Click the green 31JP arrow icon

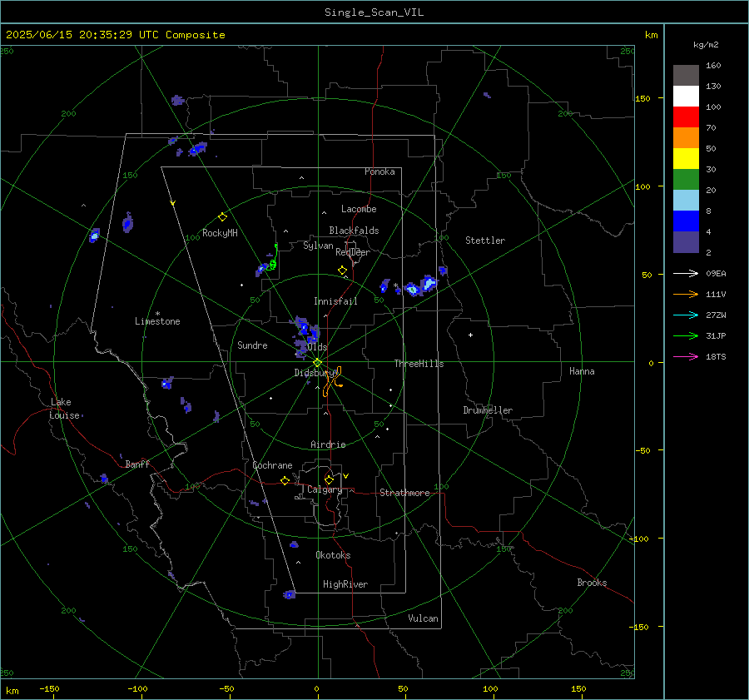click(686, 336)
